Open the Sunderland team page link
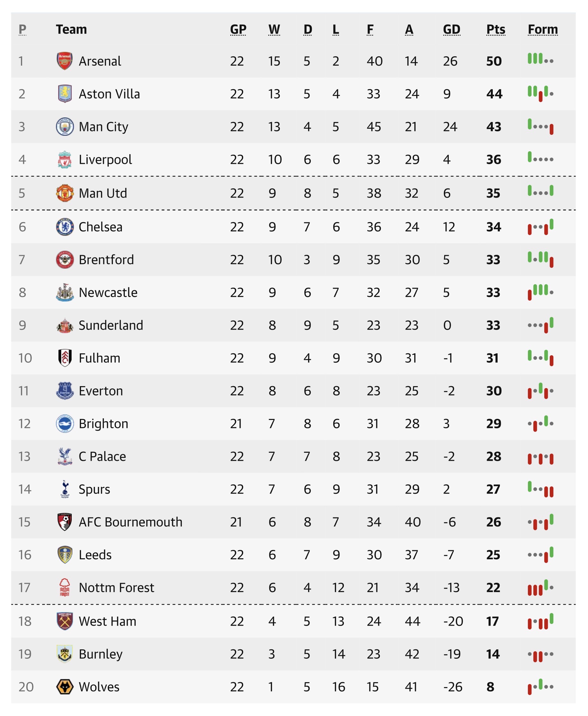 pyautogui.click(x=111, y=325)
